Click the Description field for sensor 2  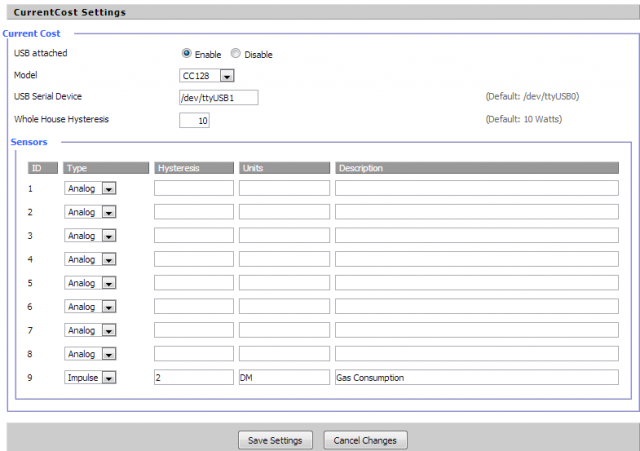pos(477,212)
